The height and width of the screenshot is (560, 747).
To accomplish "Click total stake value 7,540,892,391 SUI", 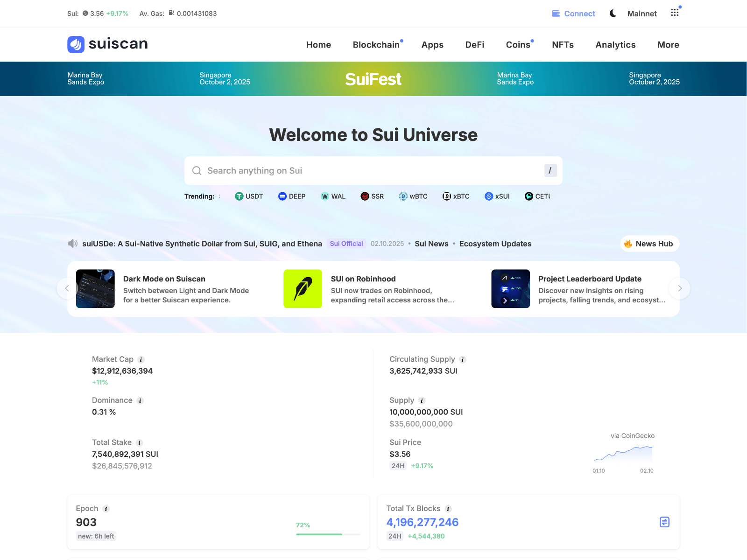I will point(125,454).
